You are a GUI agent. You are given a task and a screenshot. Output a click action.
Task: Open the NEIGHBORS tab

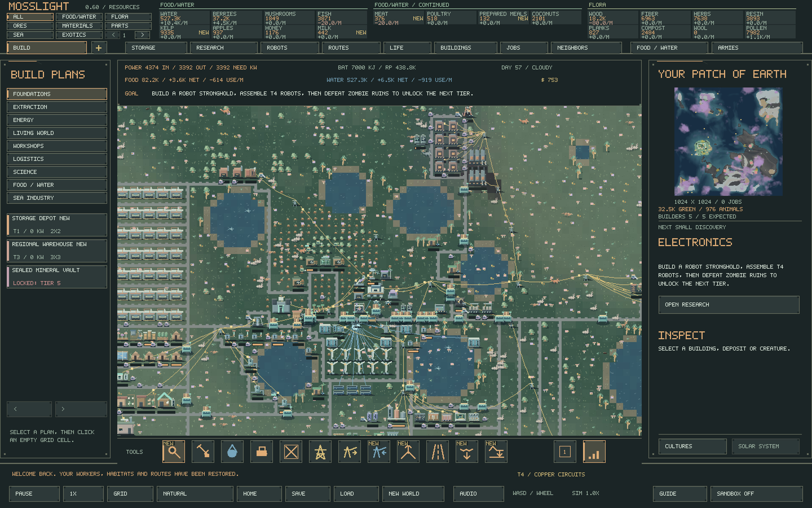[586, 48]
